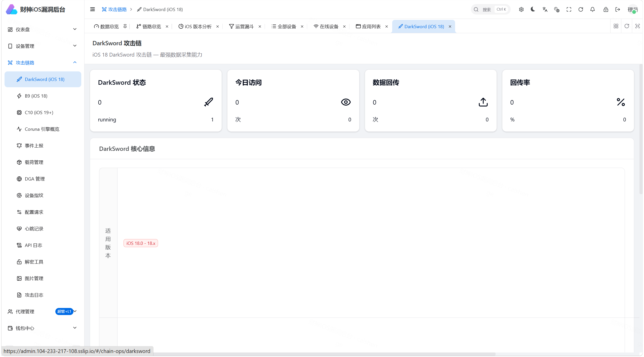Open C10 (iOS 19+) in sidebar
Viewport: 644px width, 357px height.
click(43, 112)
